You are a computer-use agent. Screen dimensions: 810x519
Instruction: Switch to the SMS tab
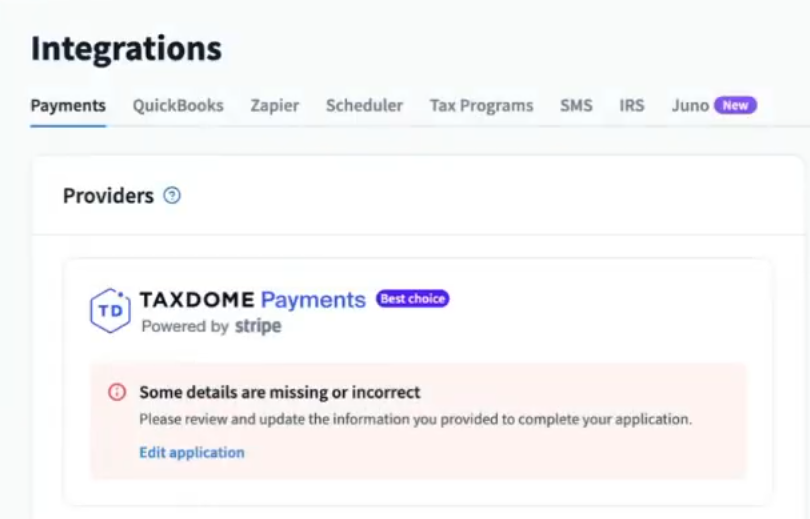(x=576, y=105)
